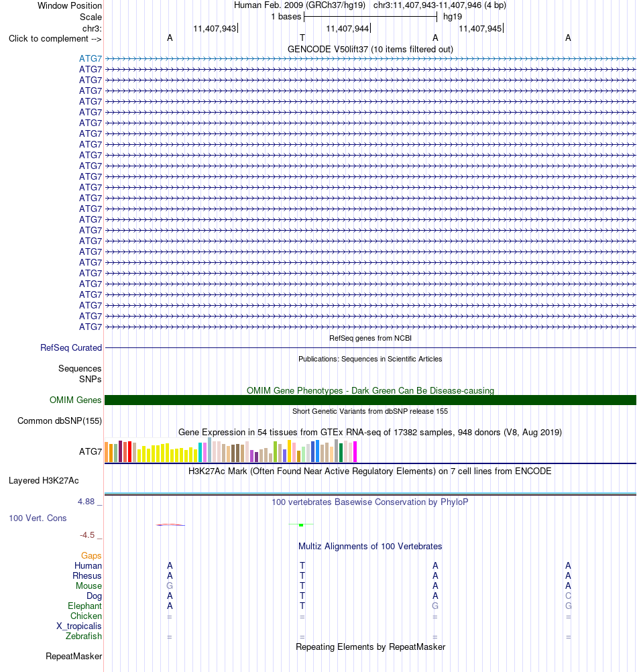Click the '1 bases' scale bar label
The width and height of the screenshot is (637, 672).
click(286, 17)
